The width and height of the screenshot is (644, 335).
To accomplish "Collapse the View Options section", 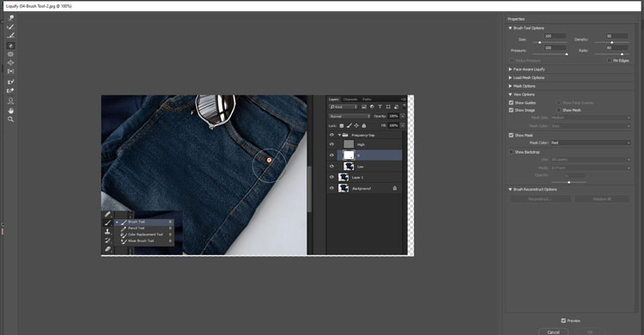I will pos(511,94).
